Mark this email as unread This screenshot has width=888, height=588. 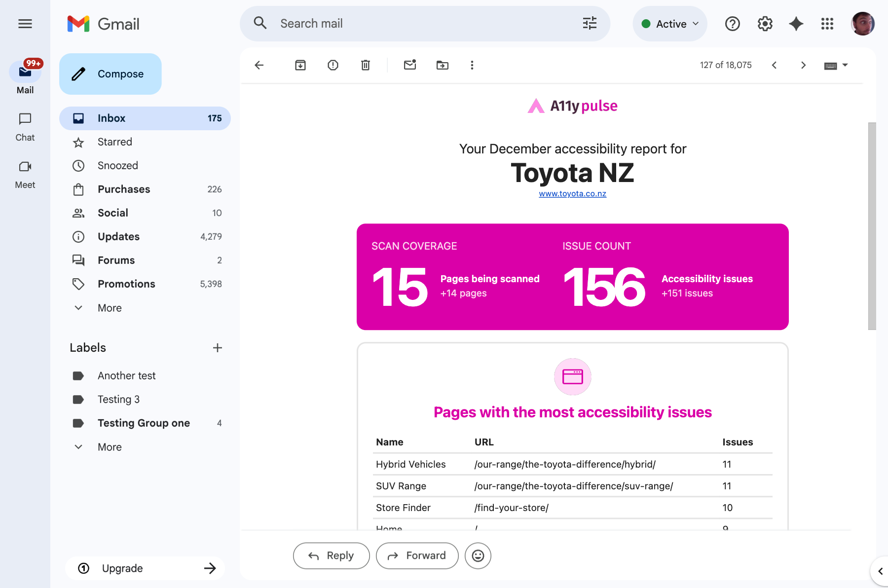[410, 65]
